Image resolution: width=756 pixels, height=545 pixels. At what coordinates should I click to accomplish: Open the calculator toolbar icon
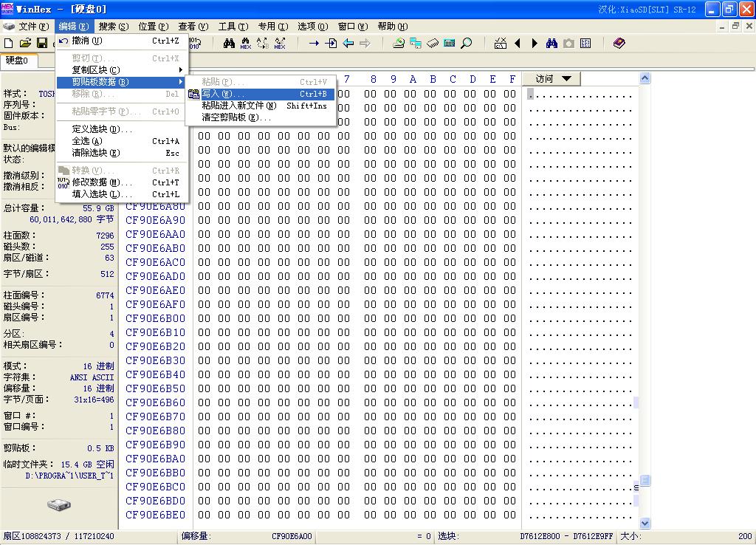point(450,44)
